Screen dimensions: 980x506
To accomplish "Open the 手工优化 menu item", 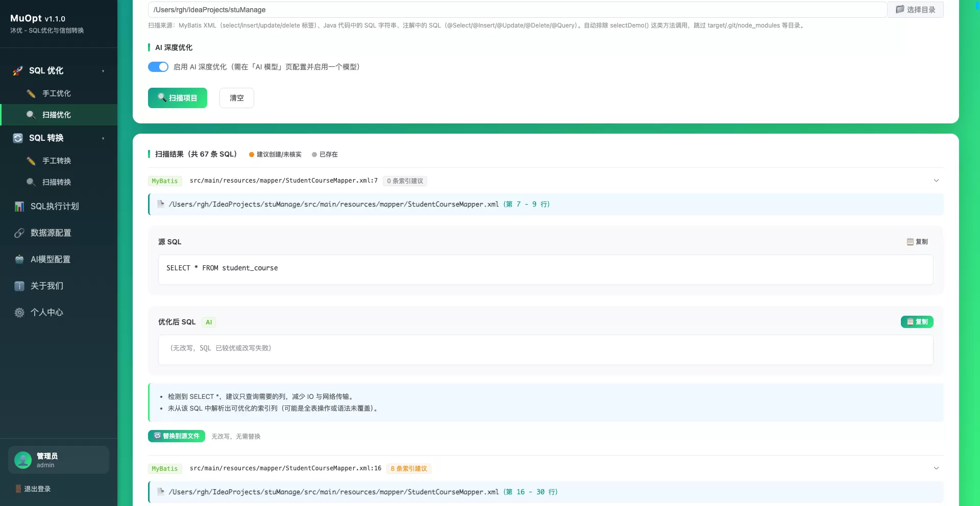I will (59, 93).
